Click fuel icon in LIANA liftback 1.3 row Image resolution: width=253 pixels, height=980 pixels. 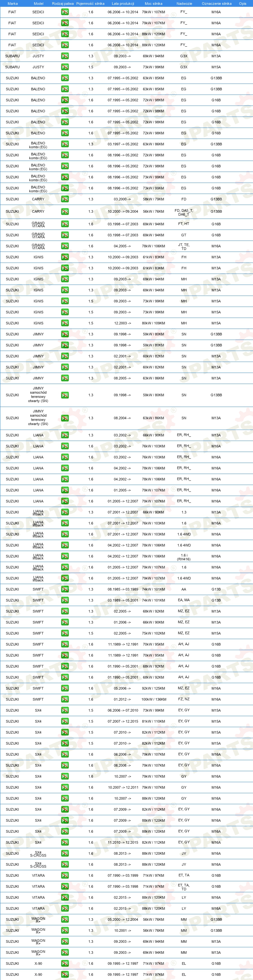[65, 512]
